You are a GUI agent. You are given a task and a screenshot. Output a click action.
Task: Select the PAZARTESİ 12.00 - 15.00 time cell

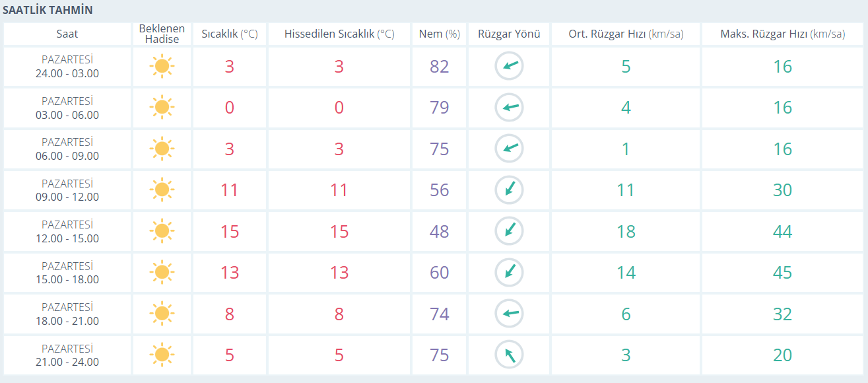click(x=67, y=232)
